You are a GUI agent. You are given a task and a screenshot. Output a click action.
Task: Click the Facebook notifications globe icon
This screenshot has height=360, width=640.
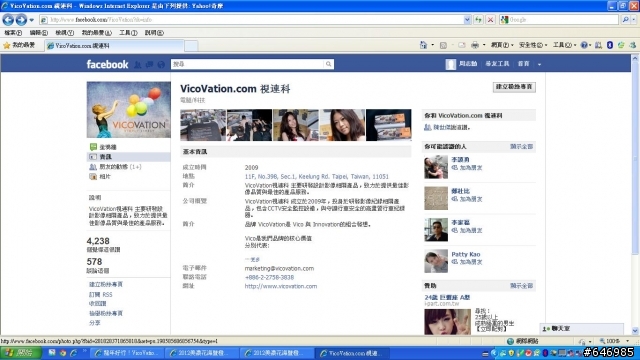tap(161, 64)
